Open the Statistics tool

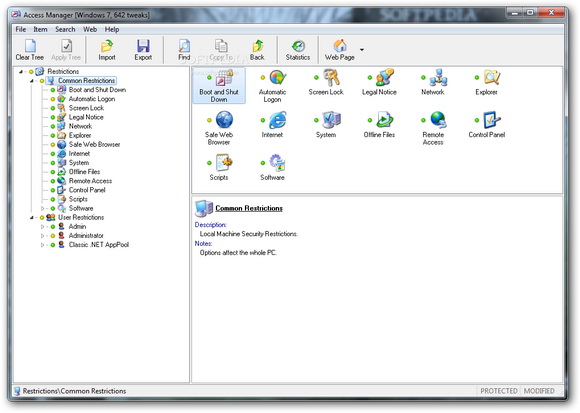pos(298,50)
